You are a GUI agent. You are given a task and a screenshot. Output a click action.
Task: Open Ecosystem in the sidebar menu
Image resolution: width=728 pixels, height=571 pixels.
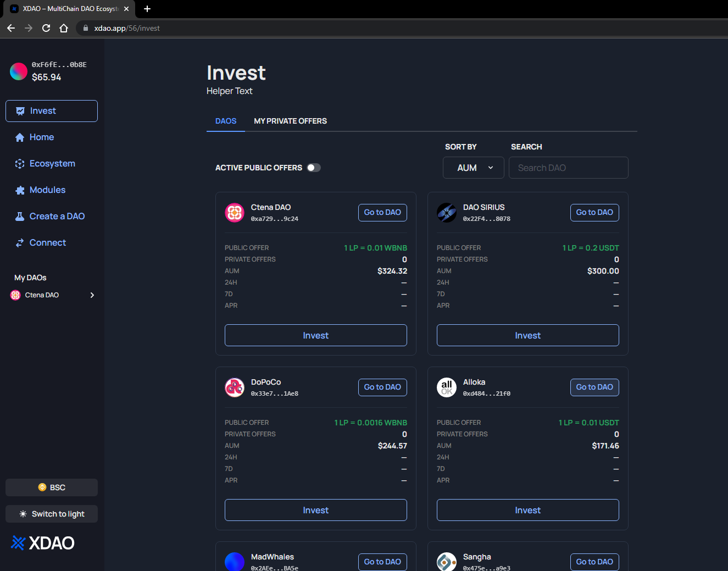click(x=52, y=164)
